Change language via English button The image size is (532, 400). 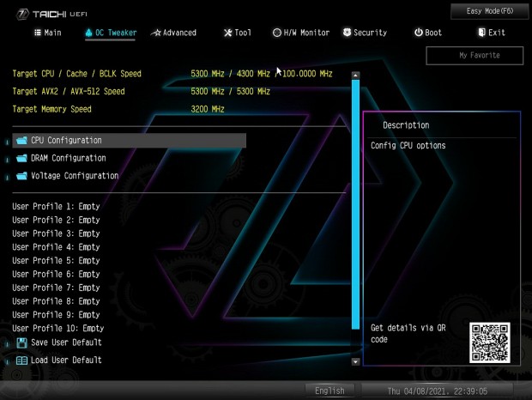[x=329, y=391]
